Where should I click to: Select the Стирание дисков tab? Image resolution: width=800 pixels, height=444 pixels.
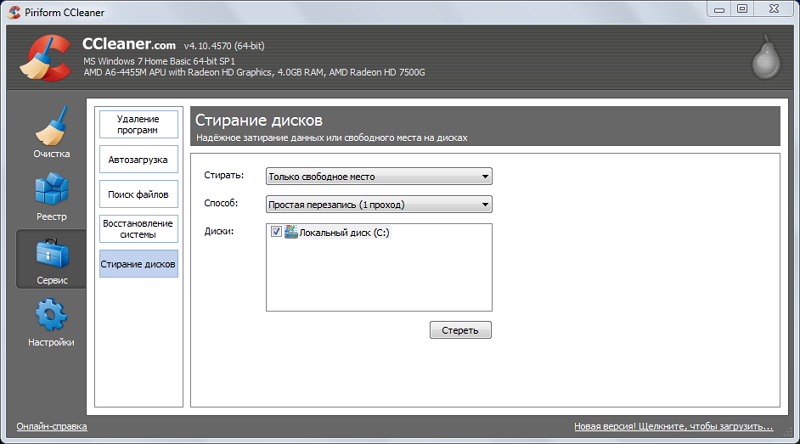pyautogui.click(x=138, y=264)
